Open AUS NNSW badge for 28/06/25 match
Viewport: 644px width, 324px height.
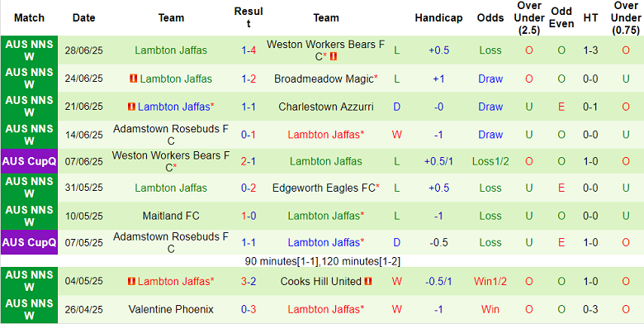tap(29, 50)
